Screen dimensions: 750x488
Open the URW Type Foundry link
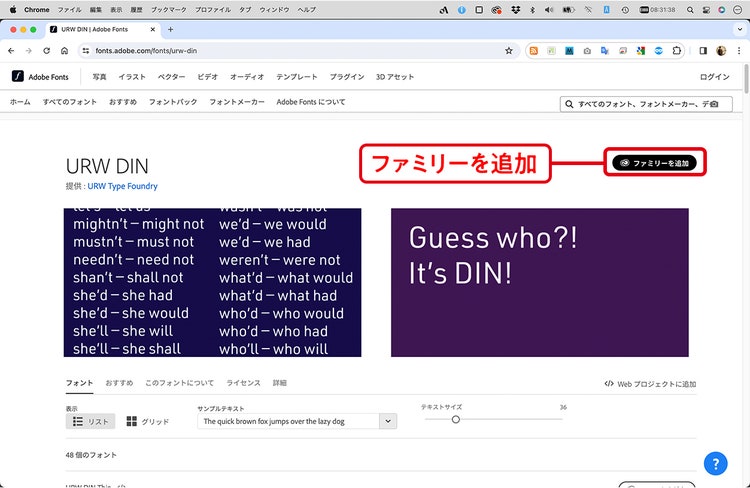click(x=122, y=186)
